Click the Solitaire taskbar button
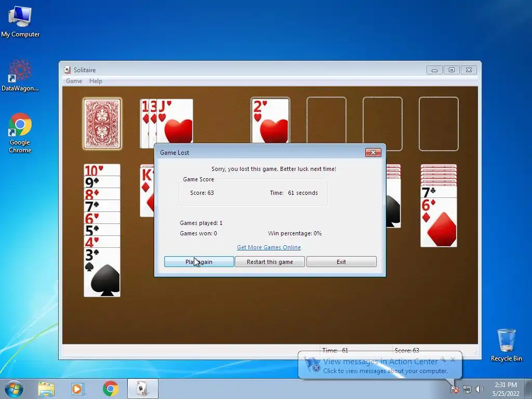Viewport: 532px width, 399px height. pyautogui.click(x=142, y=389)
